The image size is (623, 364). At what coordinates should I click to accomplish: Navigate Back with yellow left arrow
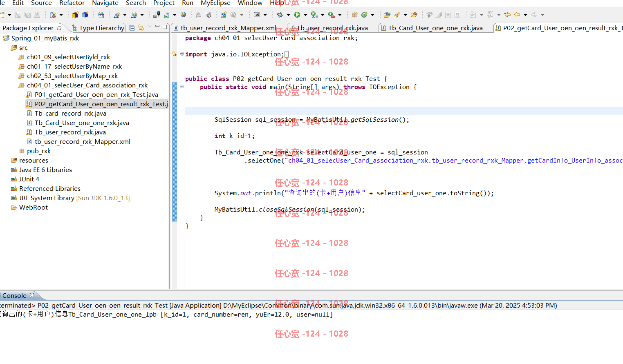[x=517, y=15]
